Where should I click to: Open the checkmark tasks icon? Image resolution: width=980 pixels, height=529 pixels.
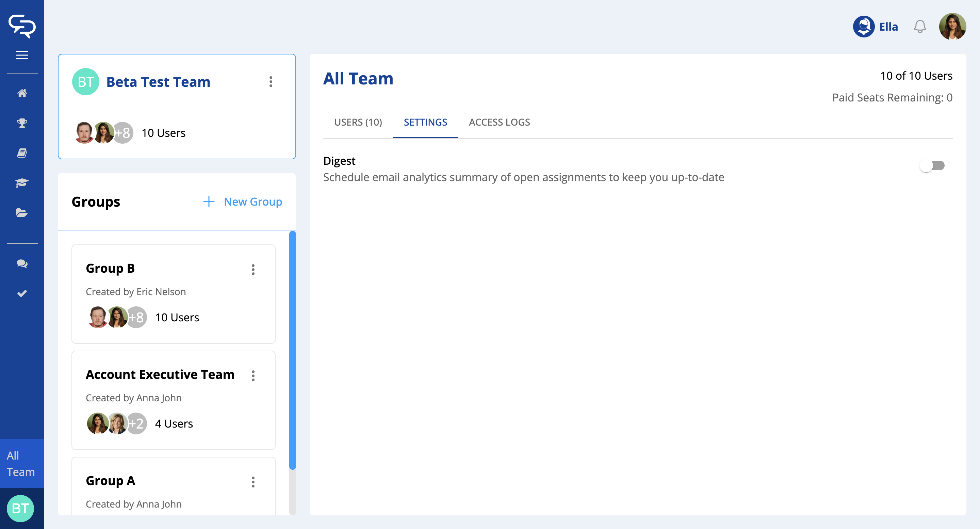tap(22, 293)
